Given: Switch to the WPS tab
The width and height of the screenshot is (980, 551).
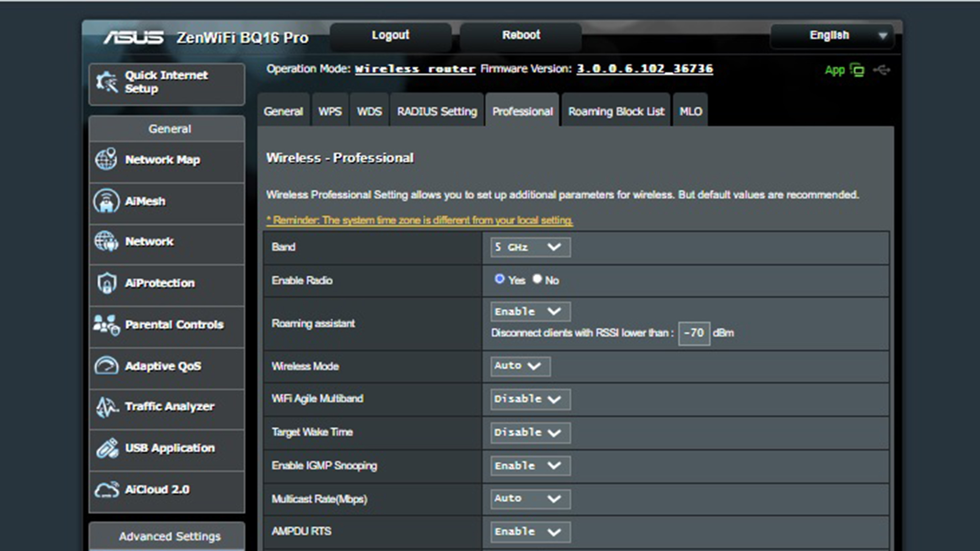Looking at the screenshot, I should [330, 111].
